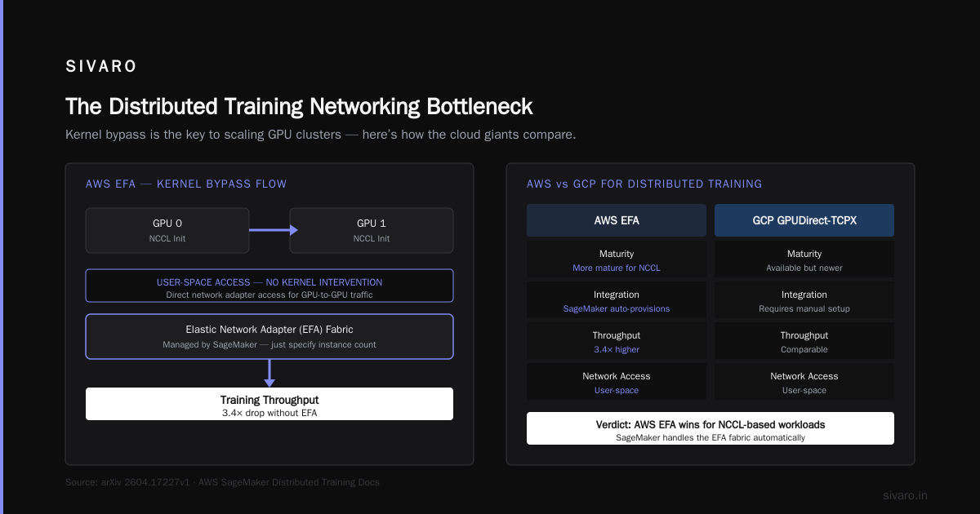Click the GCP column Network Access label

[x=804, y=376]
